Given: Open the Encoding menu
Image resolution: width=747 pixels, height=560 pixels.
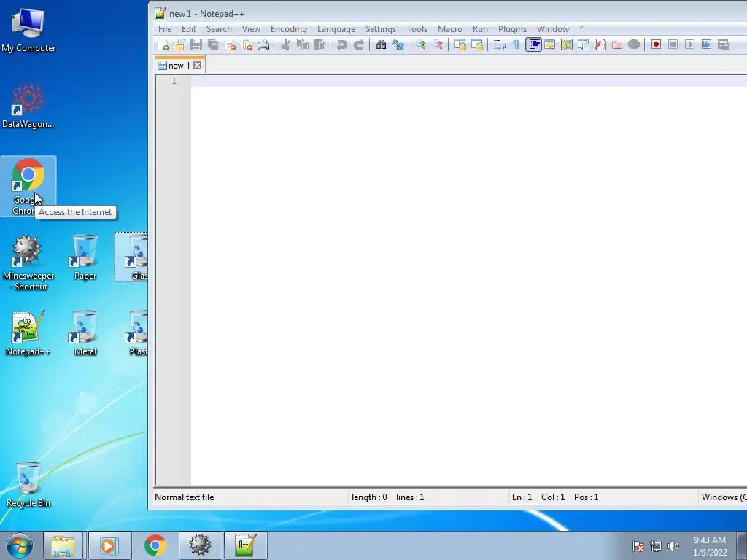Looking at the screenshot, I should 289,29.
